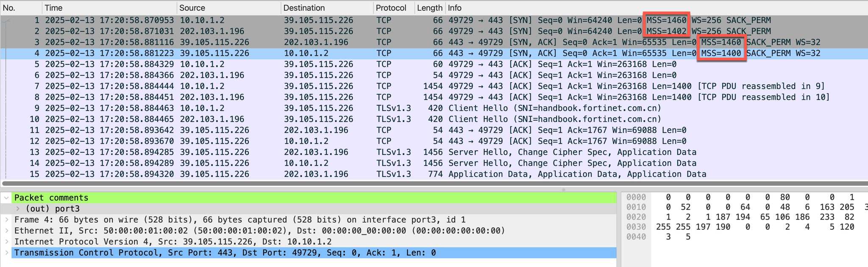Select packet 5, the 60-byte ACK
Viewport: 868px width, 267px height.
(x=434, y=64)
